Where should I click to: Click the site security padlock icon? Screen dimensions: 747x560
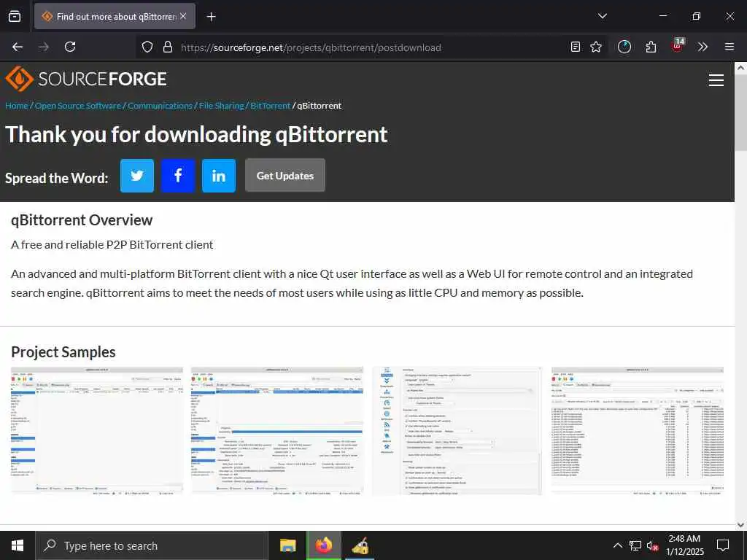(x=167, y=47)
